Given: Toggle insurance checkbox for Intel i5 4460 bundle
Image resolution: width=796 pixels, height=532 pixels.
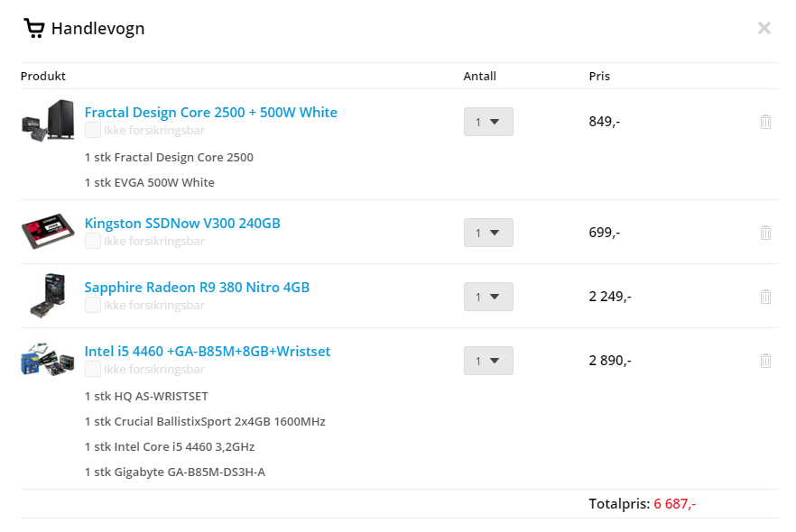Looking at the screenshot, I should pyautogui.click(x=92, y=369).
